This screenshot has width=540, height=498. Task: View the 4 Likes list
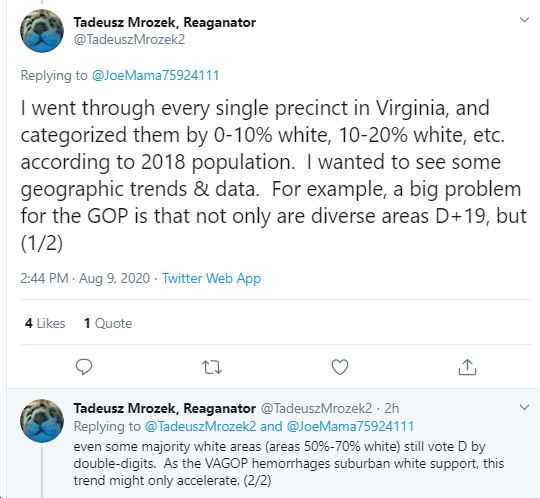(45, 323)
